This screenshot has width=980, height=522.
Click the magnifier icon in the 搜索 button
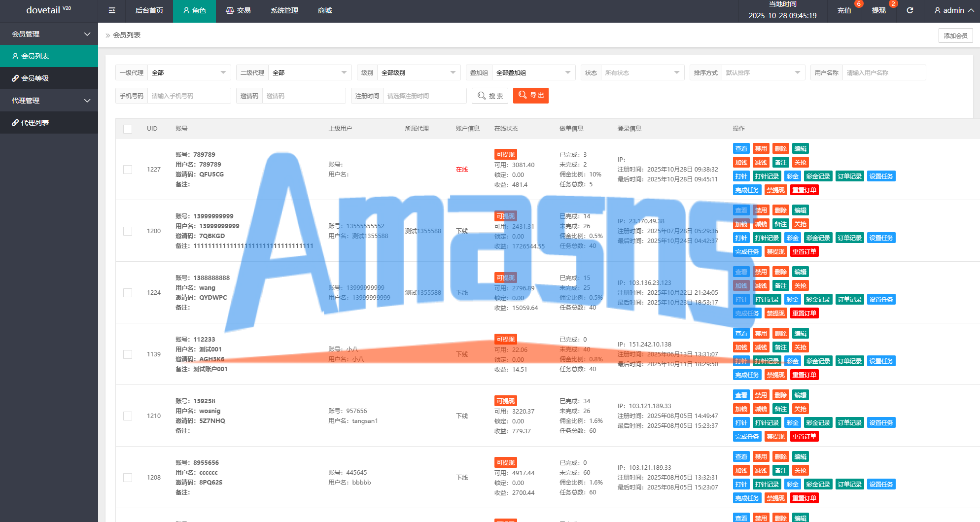482,96
